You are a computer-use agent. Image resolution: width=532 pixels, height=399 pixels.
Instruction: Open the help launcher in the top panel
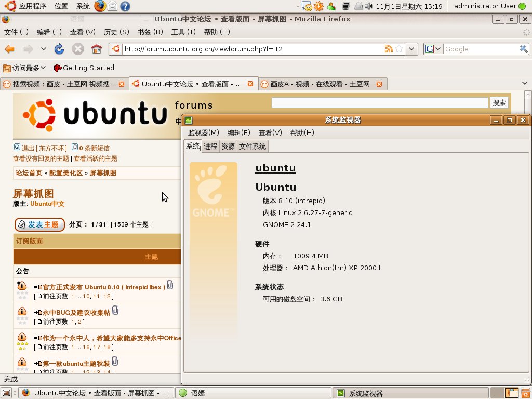pos(125,6)
